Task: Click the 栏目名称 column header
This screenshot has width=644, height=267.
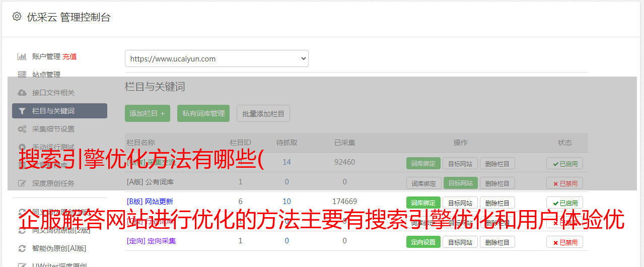Action: [x=141, y=143]
